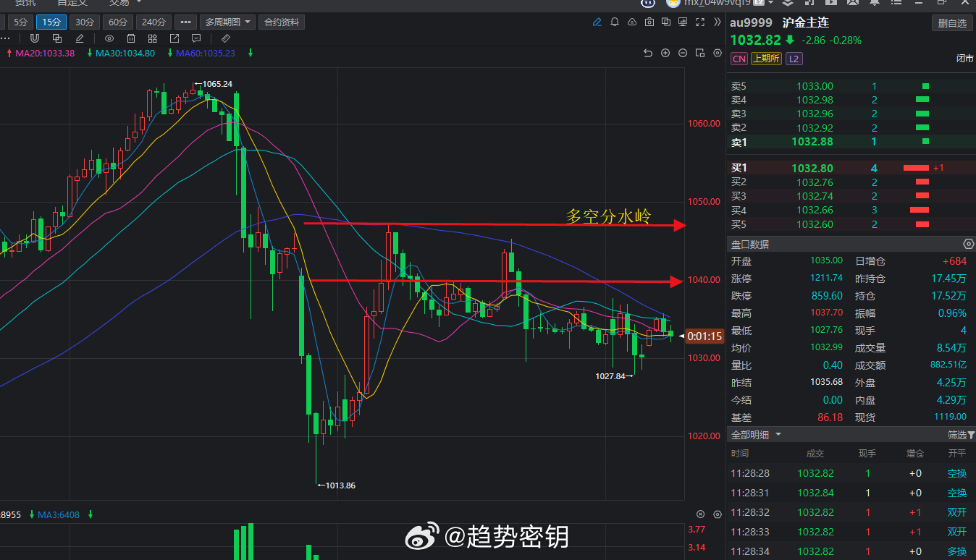
Task: Click the 合约资料 button
Action: pos(282,22)
